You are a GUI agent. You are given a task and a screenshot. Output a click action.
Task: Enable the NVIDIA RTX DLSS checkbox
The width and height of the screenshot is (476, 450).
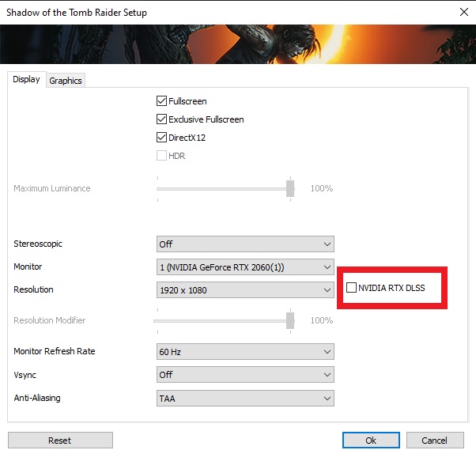pos(351,287)
